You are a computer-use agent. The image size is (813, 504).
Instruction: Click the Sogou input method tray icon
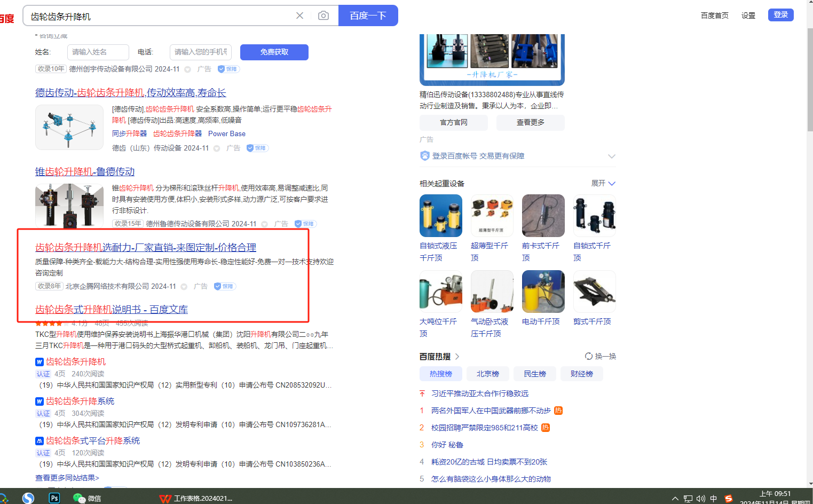pyautogui.click(x=729, y=498)
